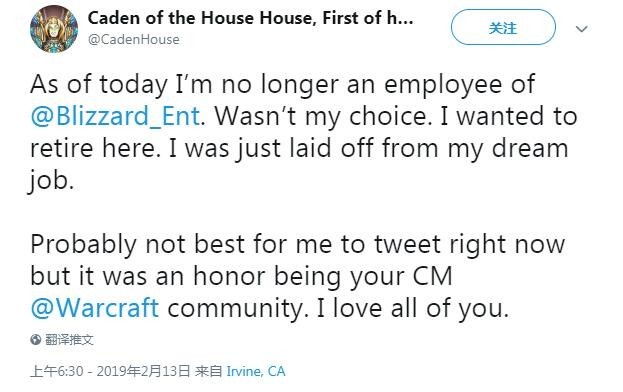Open the @Blizzard_Ent mention link
The height and width of the screenshot is (392, 623).
point(116,116)
